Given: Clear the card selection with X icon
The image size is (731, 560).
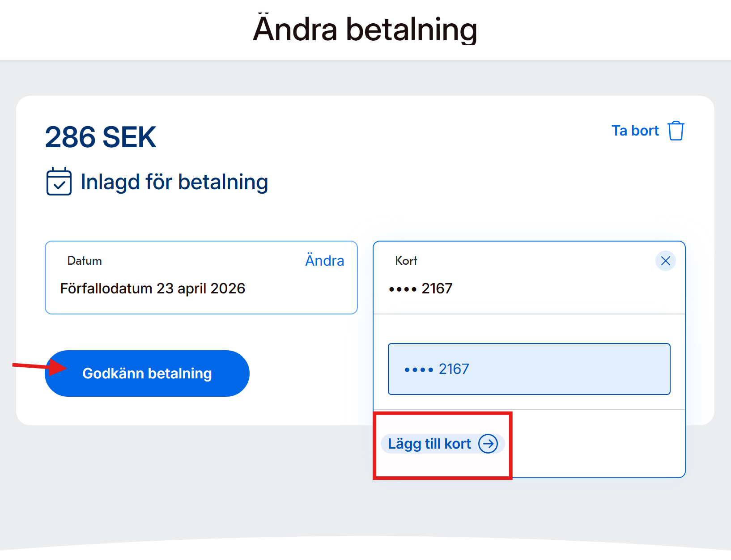Looking at the screenshot, I should (x=665, y=261).
